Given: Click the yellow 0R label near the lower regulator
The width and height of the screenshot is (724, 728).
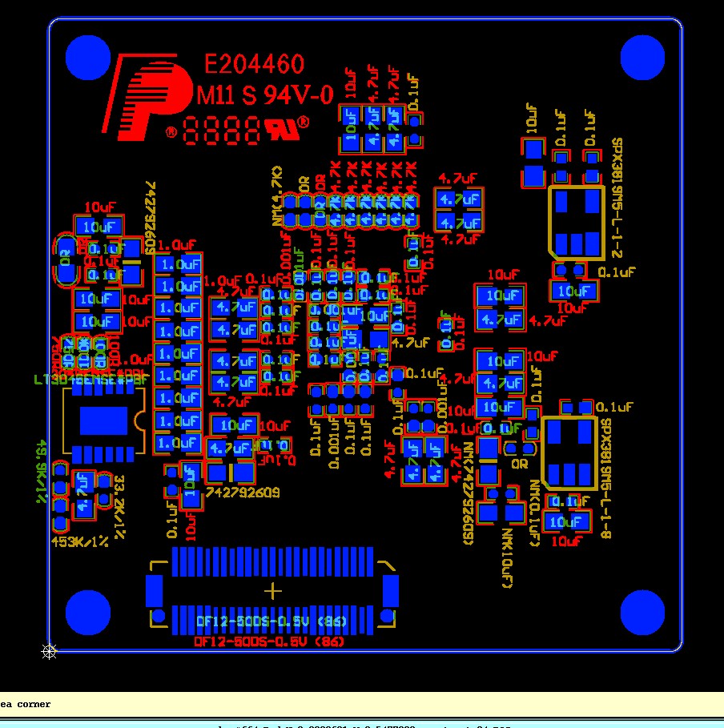Looking at the screenshot, I should (x=519, y=464).
